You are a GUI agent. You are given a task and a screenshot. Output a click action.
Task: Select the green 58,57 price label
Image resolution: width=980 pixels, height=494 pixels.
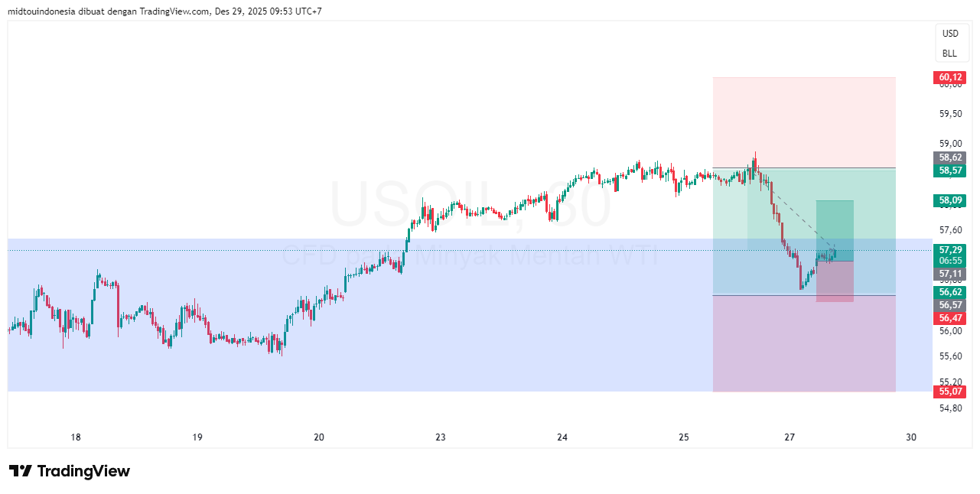tap(948, 170)
